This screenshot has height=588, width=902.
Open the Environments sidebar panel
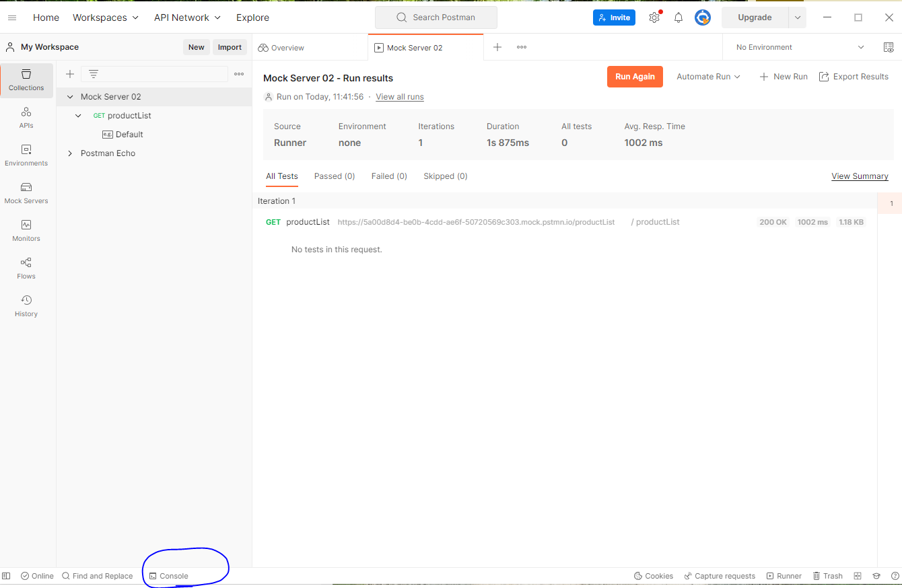coord(26,155)
